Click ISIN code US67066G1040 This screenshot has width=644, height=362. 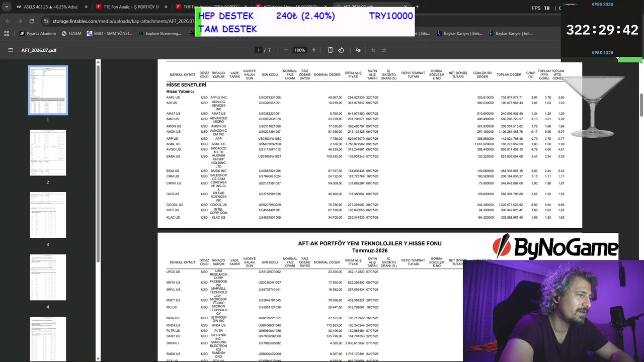270,325
